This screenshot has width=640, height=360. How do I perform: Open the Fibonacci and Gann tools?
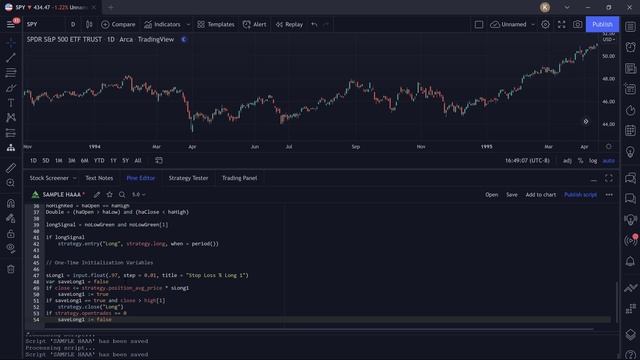(x=11, y=73)
